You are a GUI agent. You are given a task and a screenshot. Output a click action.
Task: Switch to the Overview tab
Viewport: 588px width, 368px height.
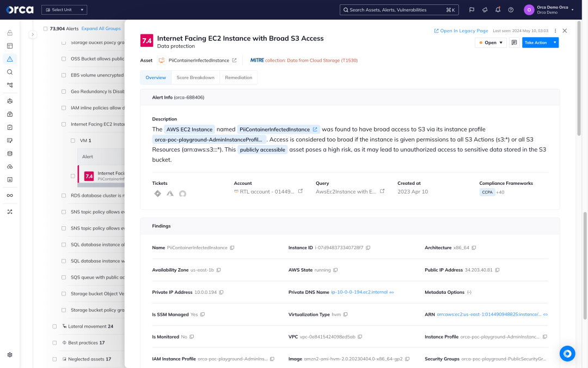coord(156,77)
